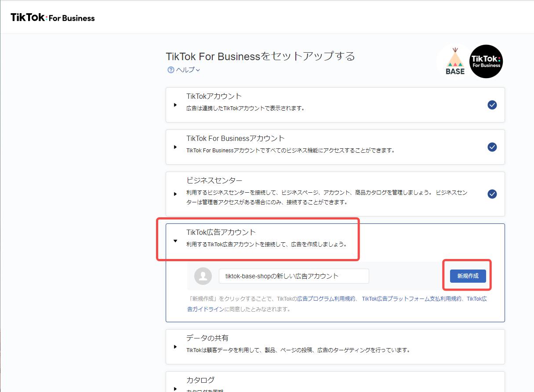534x392 pixels.
Task: Collapse the TikTok広告アカウント section arrow
Action: pyautogui.click(x=175, y=241)
